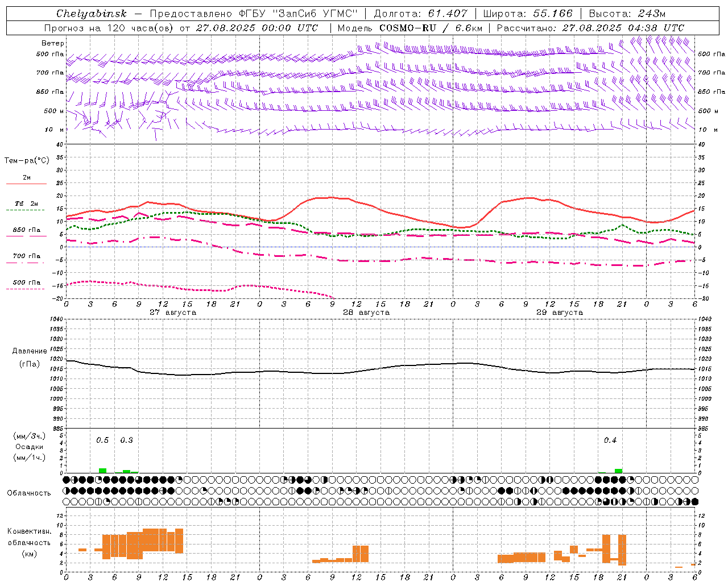Select 'Прогноз на 120 часа(ов)' forecast line
Viewport: 728px width, 582px height.
click(109, 28)
